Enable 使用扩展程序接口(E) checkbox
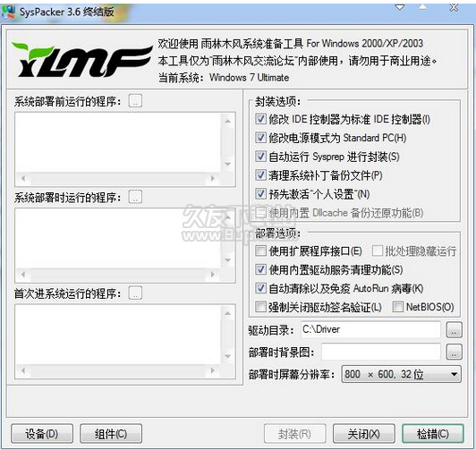The image size is (476, 450). coord(260,250)
